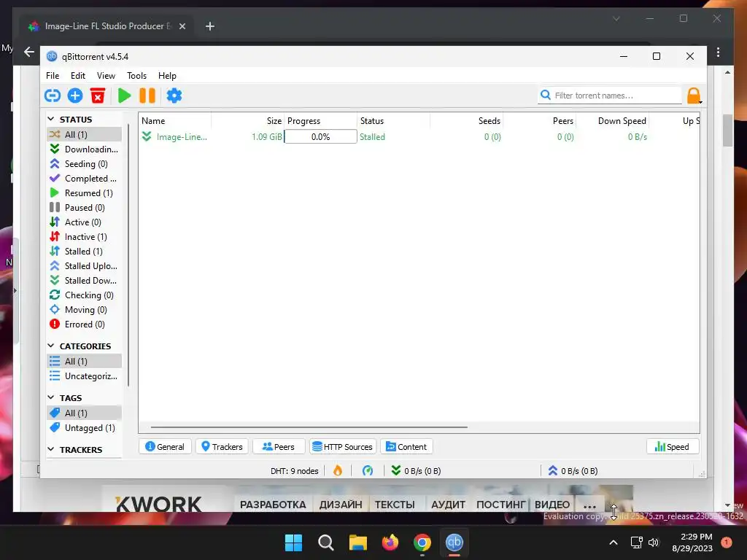The width and height of the screenshot is (747, 560).
Task: Click the download speed status bar entry
Action: pyautogui.click(x=416, y=471)
